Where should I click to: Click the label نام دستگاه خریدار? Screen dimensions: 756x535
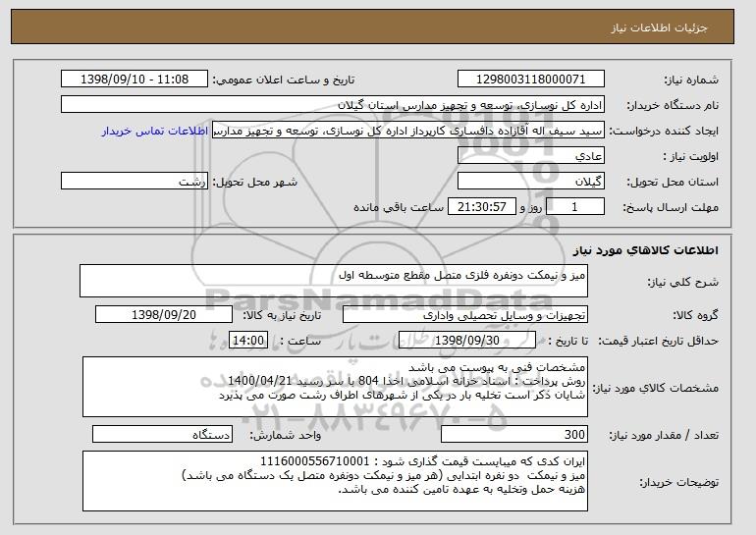tap(673, 106)
